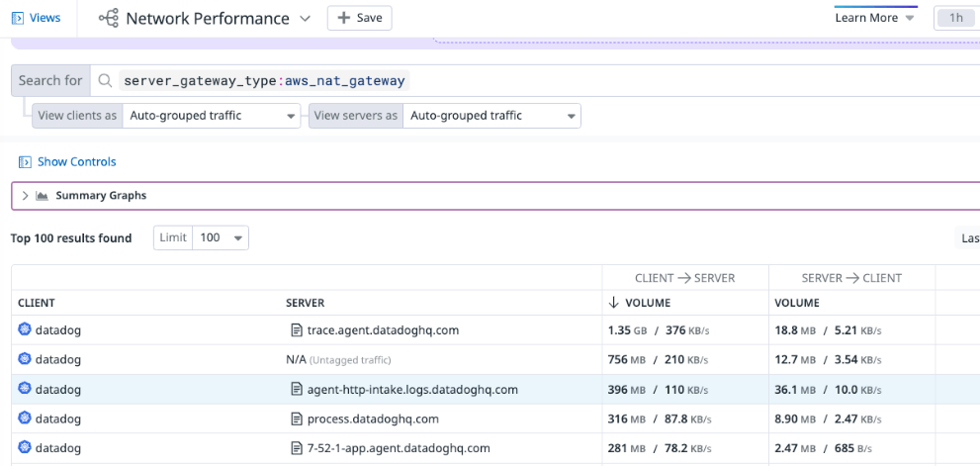Image resolution: width=980 pixels, height=466 pixels.
Task: Click the plus icon on Save button
Action: pos(343,18)
